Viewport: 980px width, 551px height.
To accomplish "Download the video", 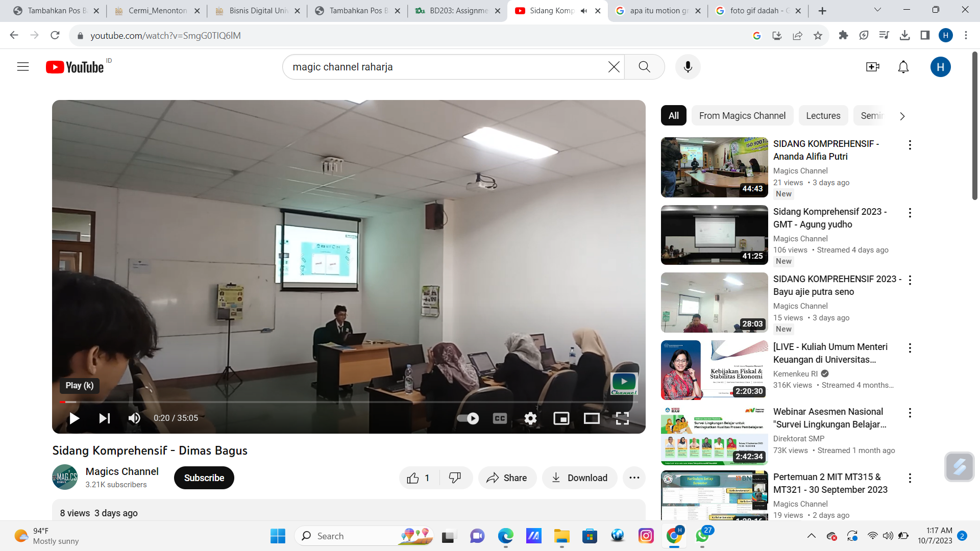I will [580, 478].
